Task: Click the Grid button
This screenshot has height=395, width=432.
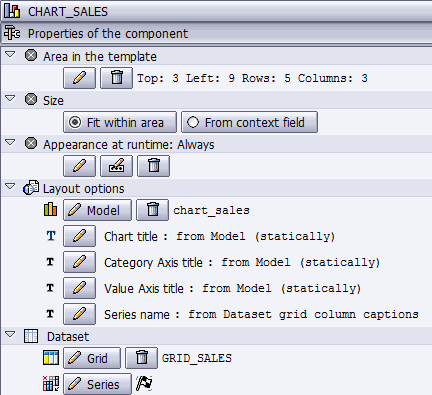Action: pos(92,358)
